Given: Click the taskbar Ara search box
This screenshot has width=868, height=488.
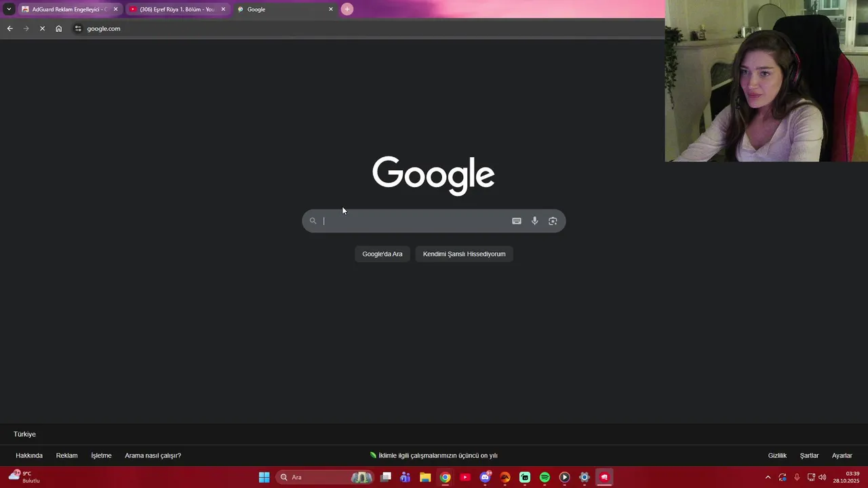Looking at the screenshot, I should coord(326,477).
